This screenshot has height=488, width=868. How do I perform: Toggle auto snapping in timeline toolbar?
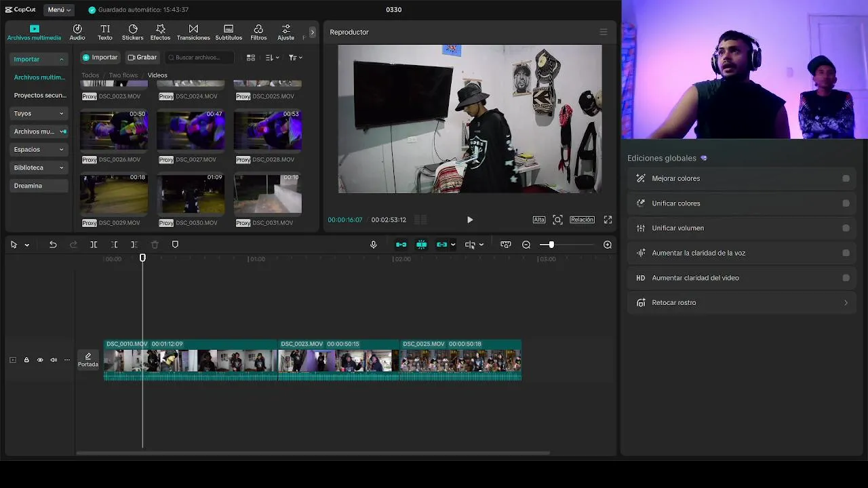click(422, 245)
